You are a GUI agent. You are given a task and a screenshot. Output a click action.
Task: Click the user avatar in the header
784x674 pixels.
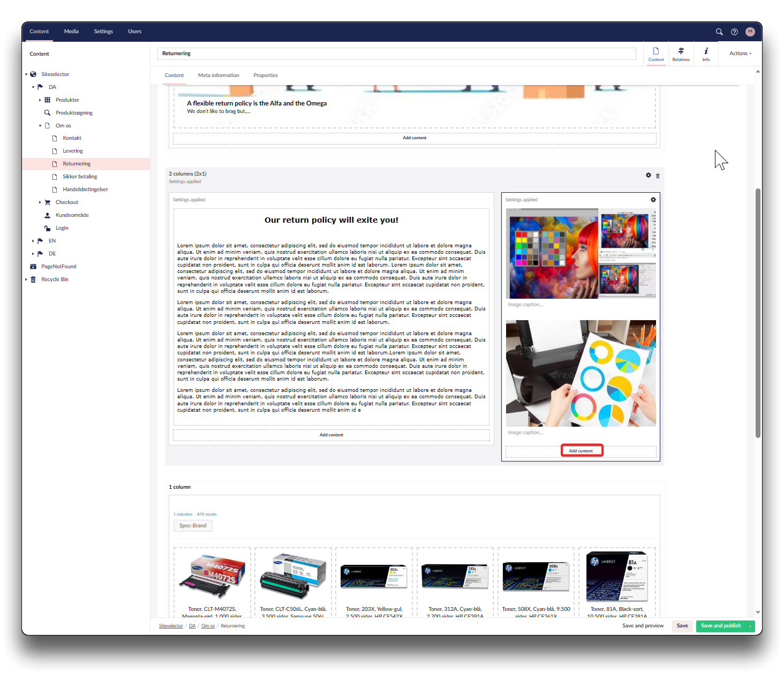tap(750, 32)
